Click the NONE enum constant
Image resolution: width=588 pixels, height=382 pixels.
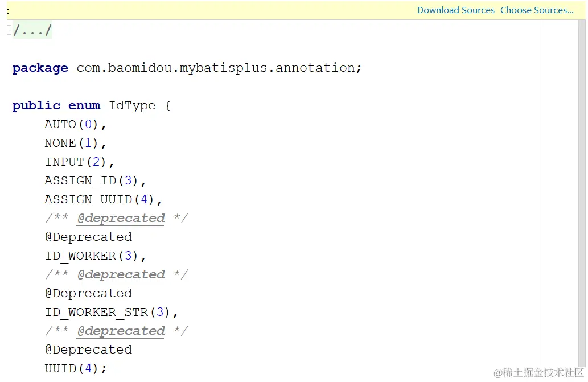pyautogui.click(x=60, y=143)
